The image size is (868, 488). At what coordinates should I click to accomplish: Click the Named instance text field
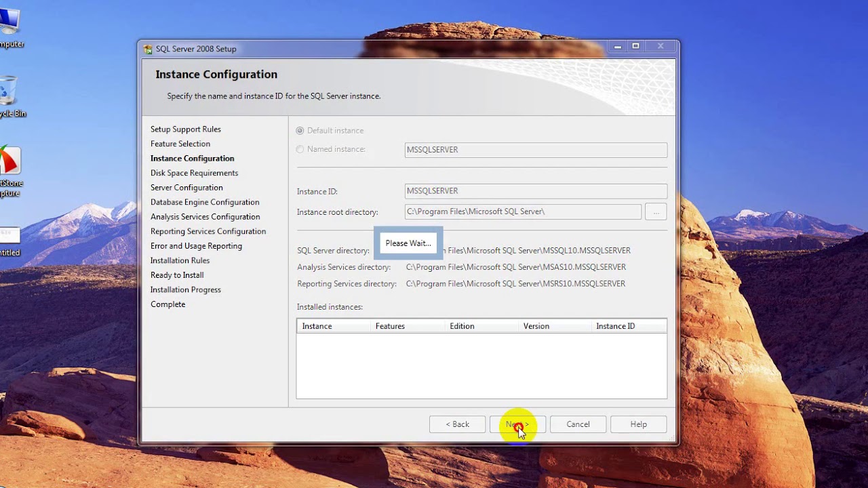click(536, 150)
